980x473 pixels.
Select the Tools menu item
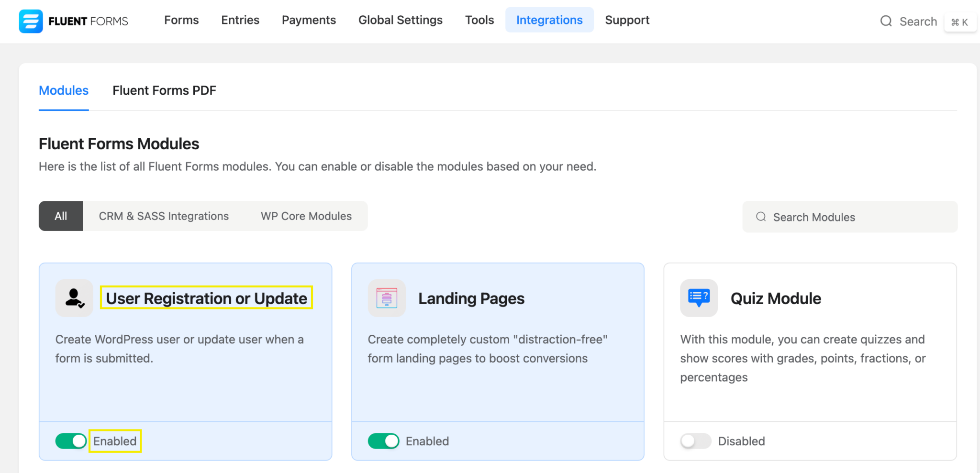click(x=479, y=20)
